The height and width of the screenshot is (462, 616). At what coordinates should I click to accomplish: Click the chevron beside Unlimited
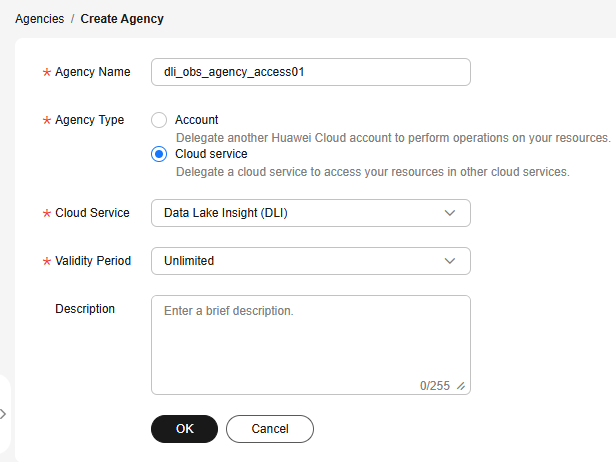pyautogui.click(x=450, y=261)
